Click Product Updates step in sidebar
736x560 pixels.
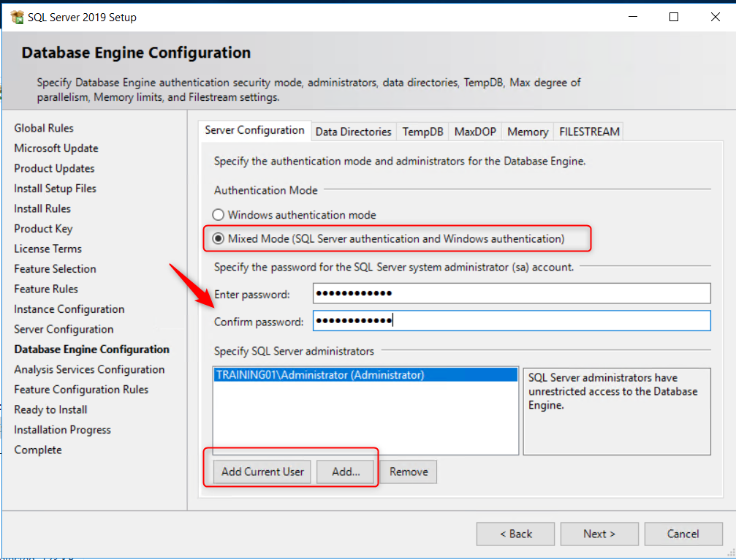pos(54,169)
